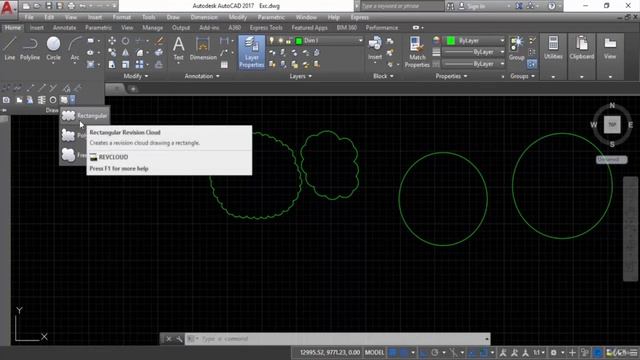
Task: Open the Format menu
Action: [122, 18]
